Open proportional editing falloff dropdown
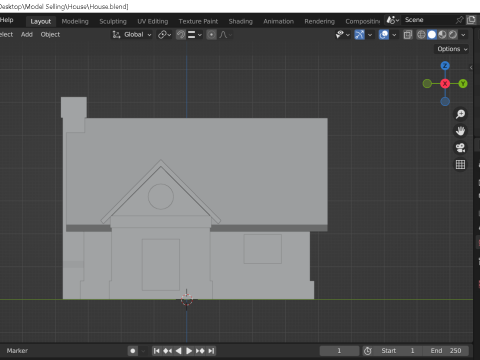Image resolution: width=480 pixels, height=360 pixels. pos(226,35)
